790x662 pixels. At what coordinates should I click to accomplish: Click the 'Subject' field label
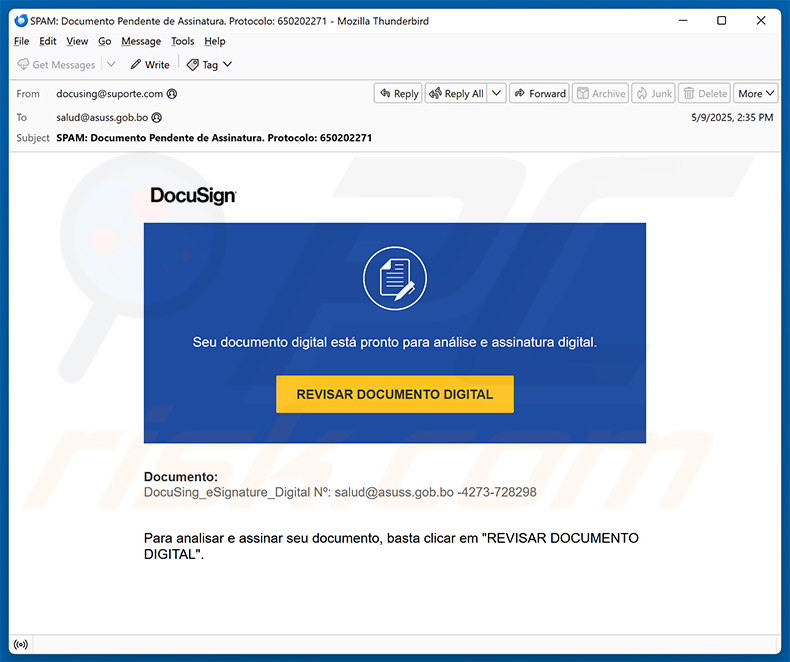coord(33,138)
